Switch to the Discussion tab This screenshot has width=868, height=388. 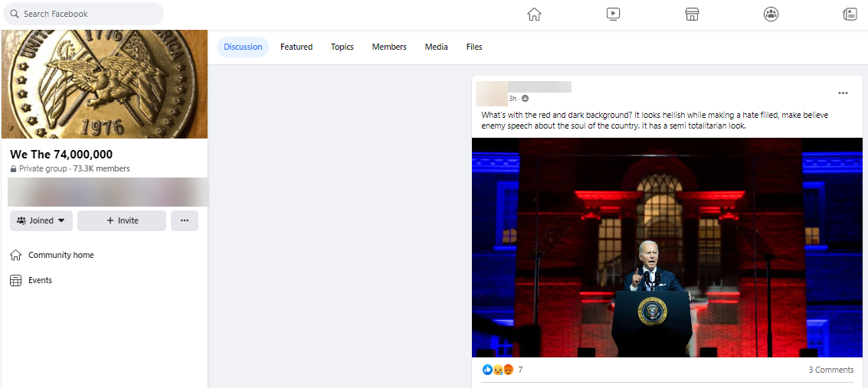pos(243,47)
